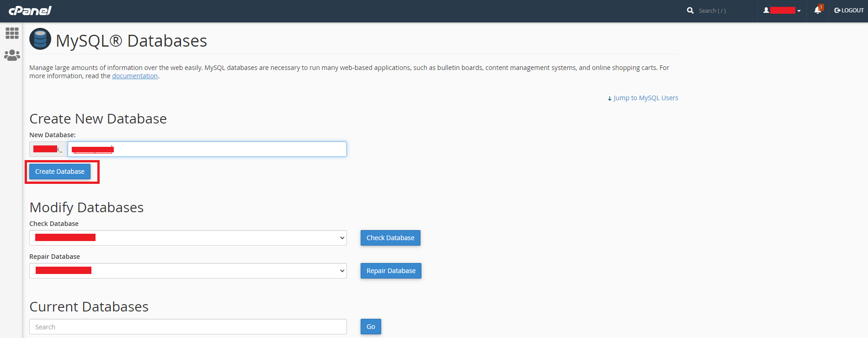Log out using the LOGOUT button
This screenshot has width=868, height=338.
[x=849, y=11]
